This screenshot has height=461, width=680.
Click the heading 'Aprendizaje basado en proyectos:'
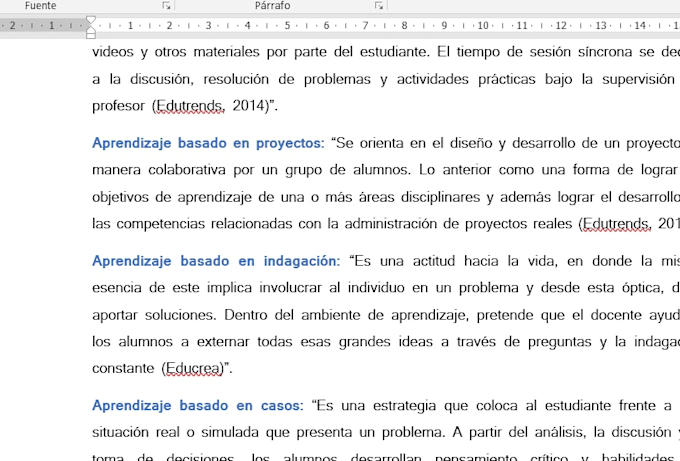[x=208, y=143]
